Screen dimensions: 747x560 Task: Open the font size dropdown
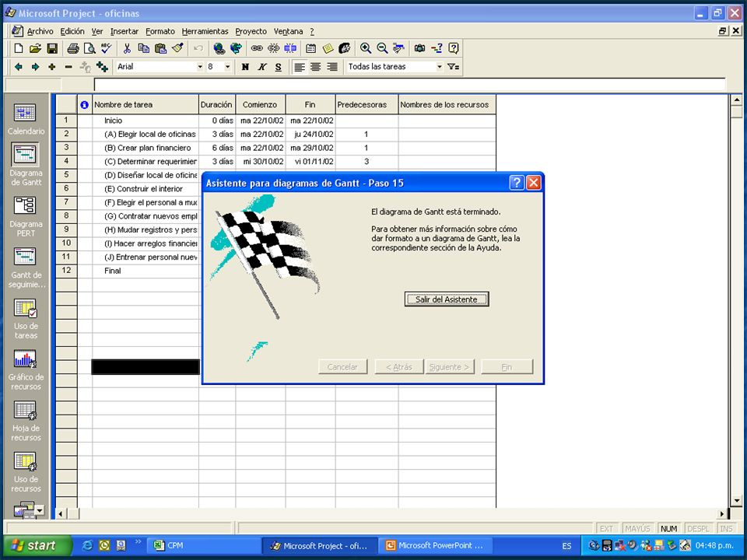tap(228, 67)
